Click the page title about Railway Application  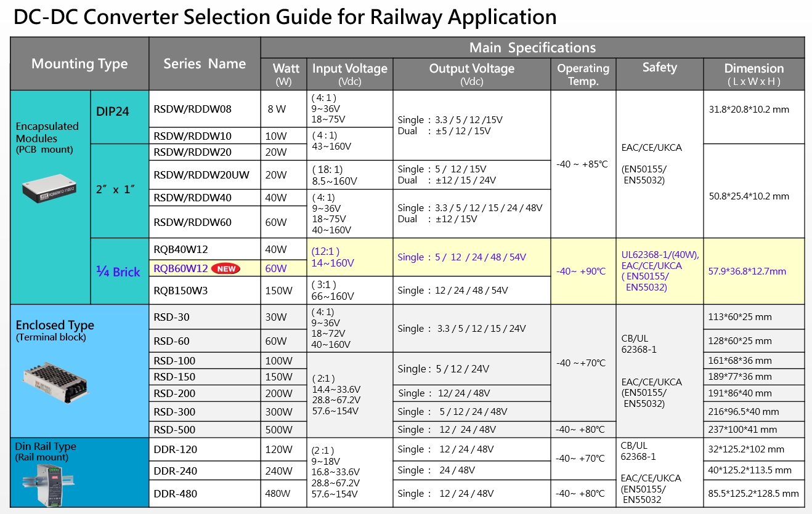[x=285, y=17]
